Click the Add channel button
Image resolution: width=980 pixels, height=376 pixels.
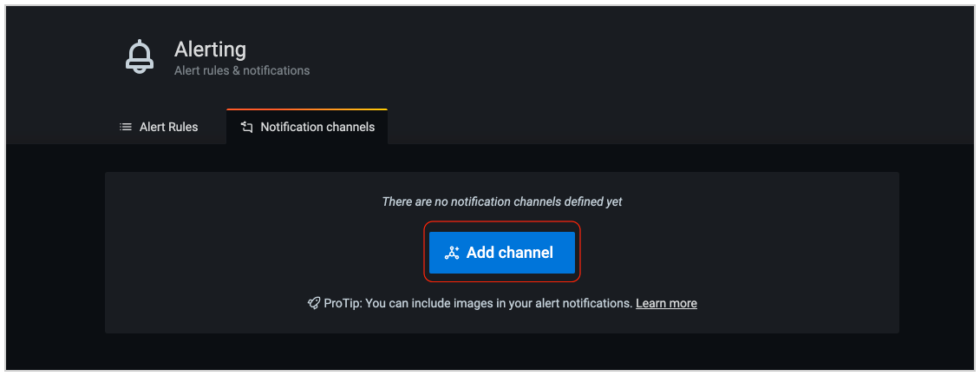(x=502, y=252)
